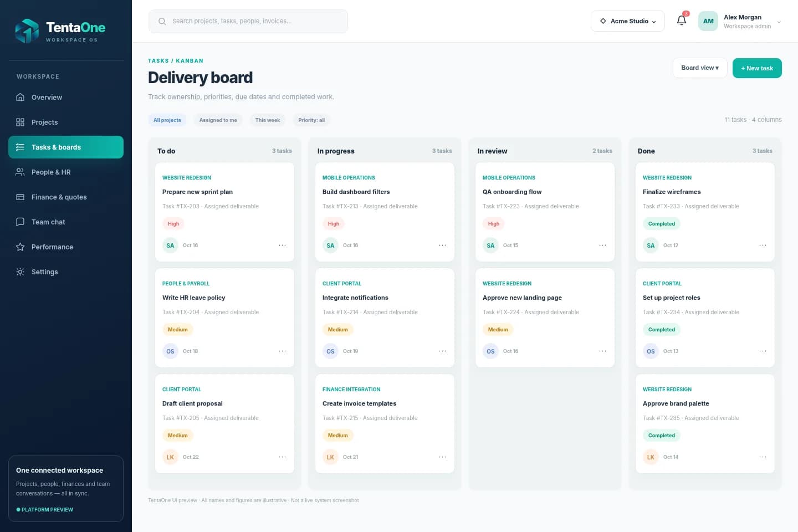
Task: Open more options on Approve new landing page
Action: [x=602, y=351]
